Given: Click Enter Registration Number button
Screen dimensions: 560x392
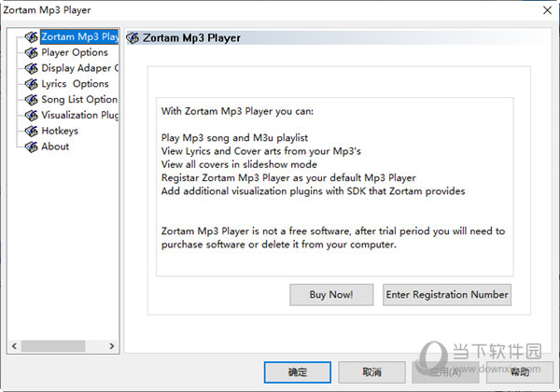Looking at the screenshot, I should click(x=447, y=295).
